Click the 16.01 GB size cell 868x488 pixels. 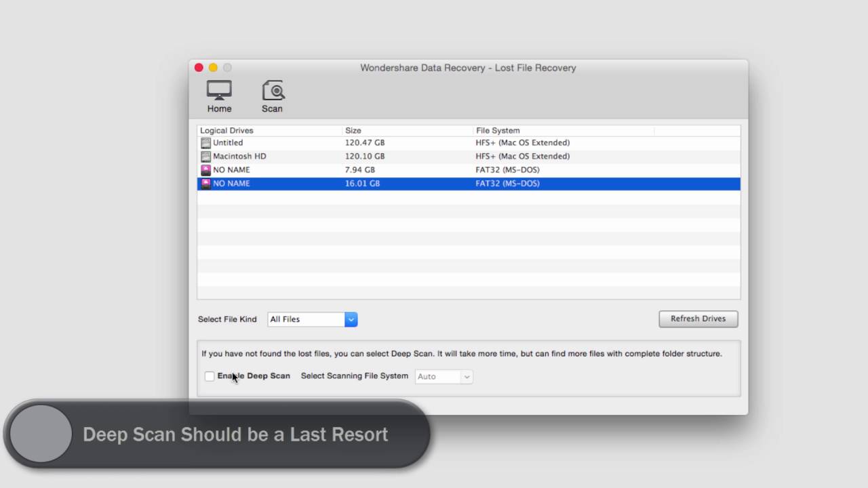[x=362, y=184]
